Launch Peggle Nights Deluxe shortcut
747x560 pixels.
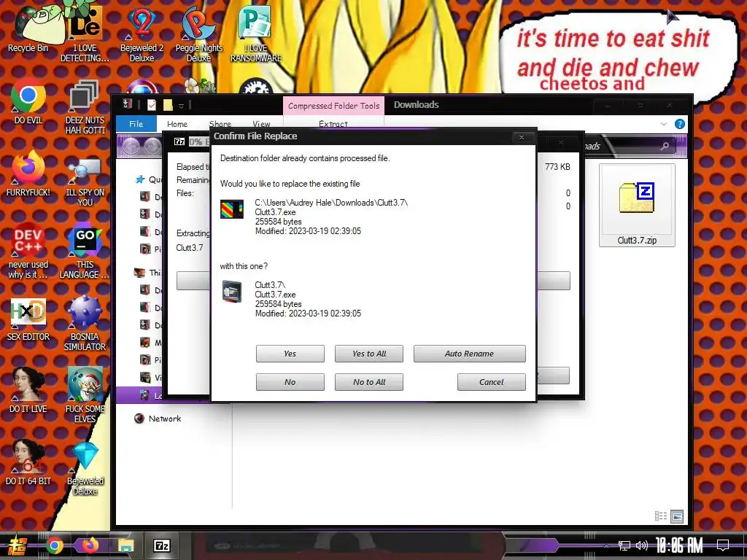click(x=198, y=36)
